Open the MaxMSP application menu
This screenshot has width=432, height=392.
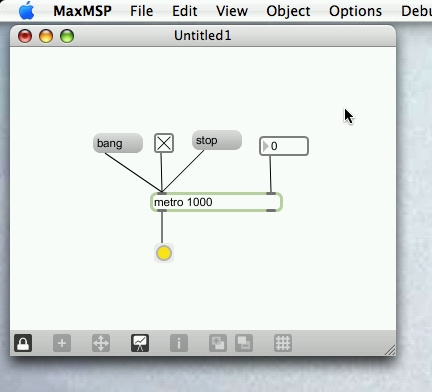pos(82,11)
